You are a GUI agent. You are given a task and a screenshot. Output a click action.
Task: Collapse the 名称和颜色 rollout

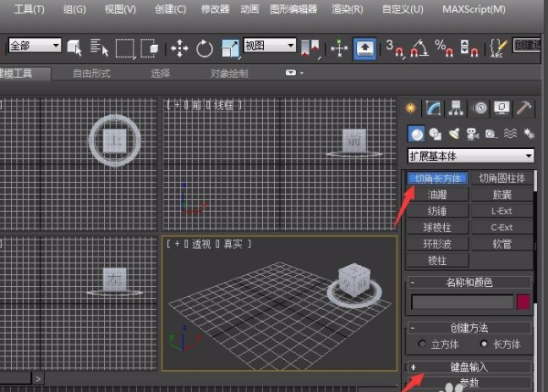469,282
